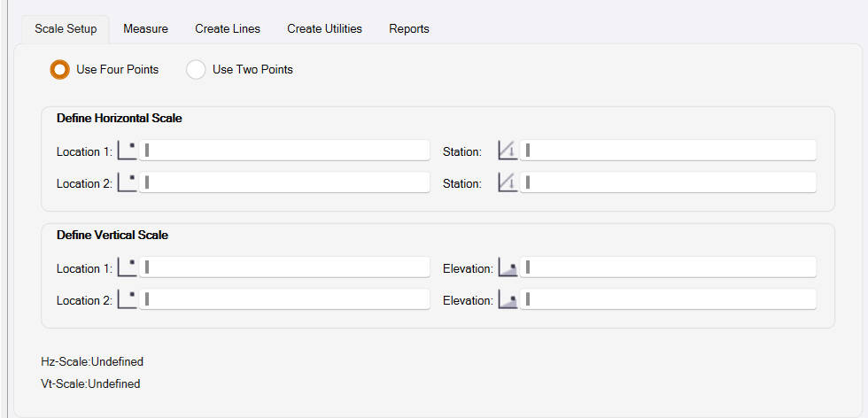Select the Use Two Points option
Screen dimensions: 868x418
196,69
